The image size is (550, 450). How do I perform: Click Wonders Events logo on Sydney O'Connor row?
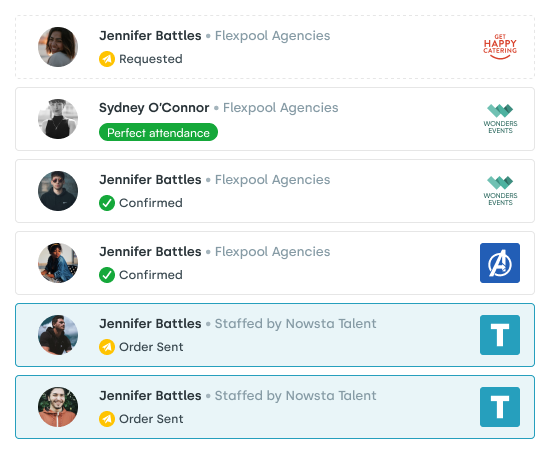500,119
